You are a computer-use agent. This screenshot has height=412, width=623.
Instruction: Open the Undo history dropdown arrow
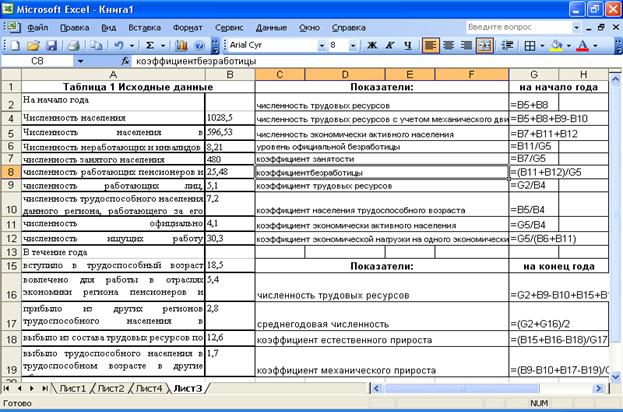click(x=132, y=46)
